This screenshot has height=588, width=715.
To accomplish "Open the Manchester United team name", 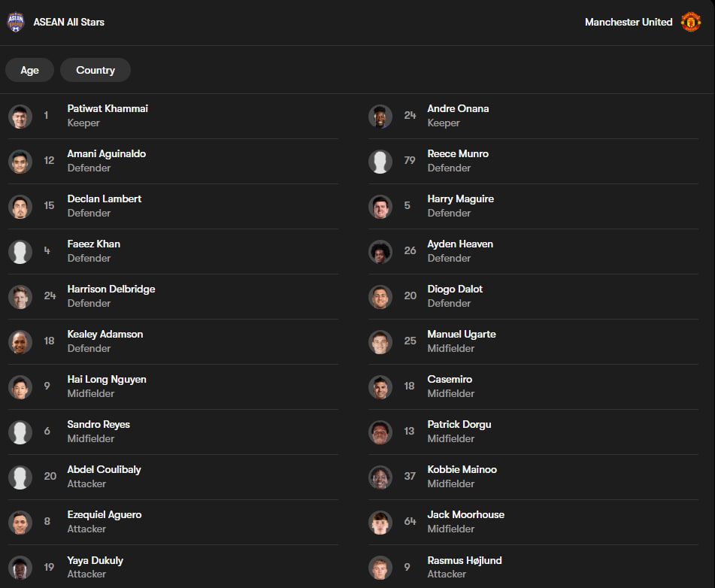I will pyautogui.click(x=629, y=22).
